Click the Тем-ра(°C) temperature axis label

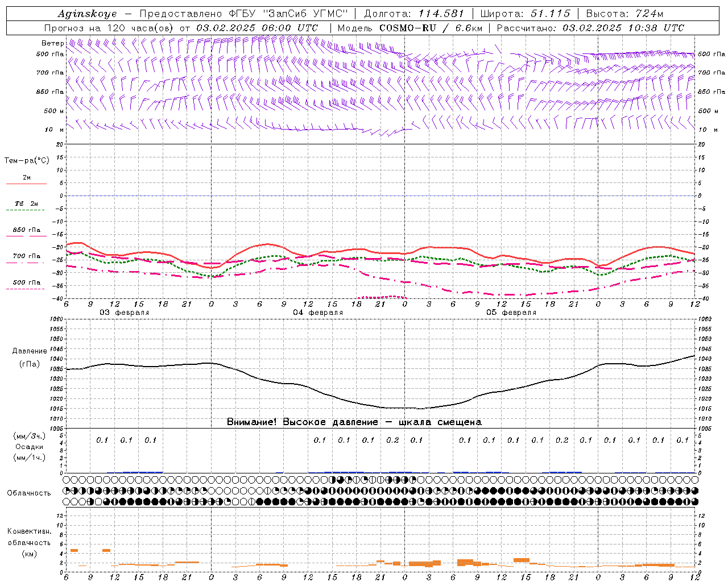click(x=27, y=161)
